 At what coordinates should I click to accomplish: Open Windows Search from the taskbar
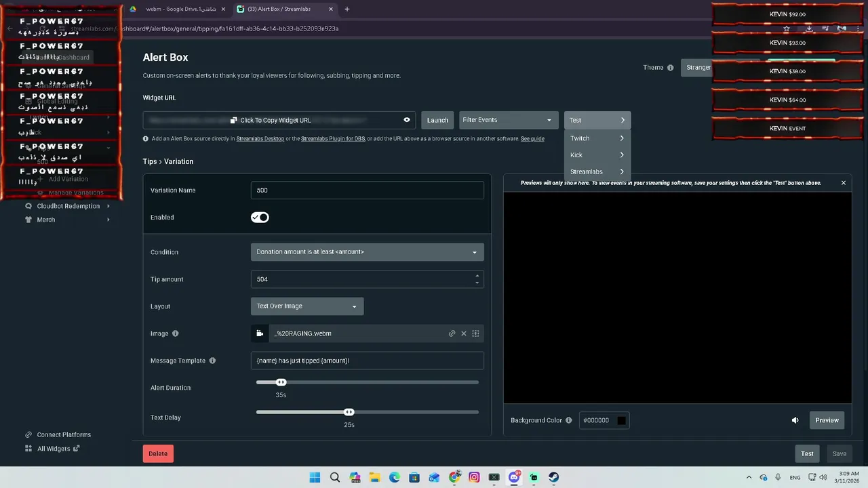coord(335,478)
